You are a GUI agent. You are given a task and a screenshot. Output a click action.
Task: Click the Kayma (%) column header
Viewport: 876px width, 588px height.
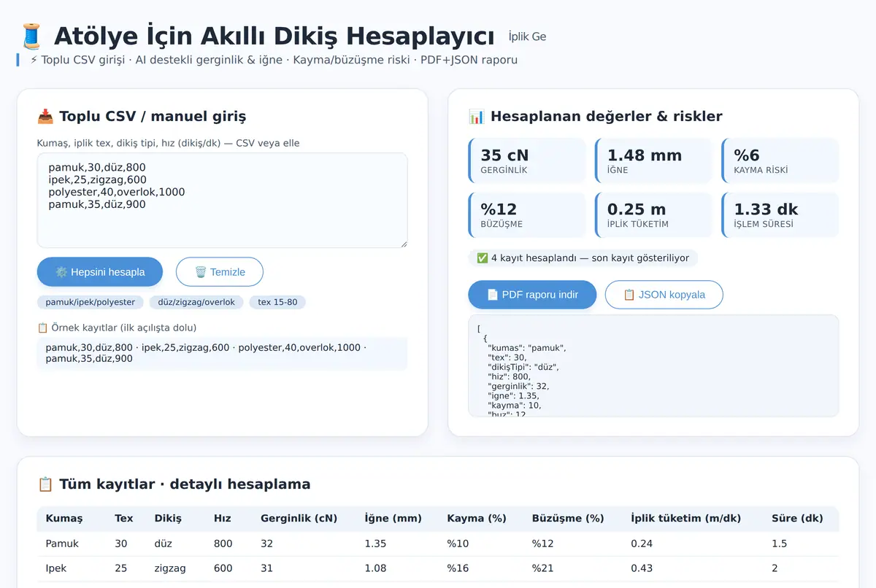click(x=477, y=519)
